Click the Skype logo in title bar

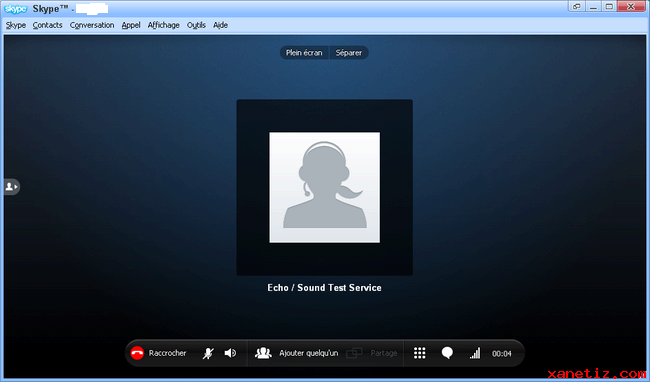point(15,9)
